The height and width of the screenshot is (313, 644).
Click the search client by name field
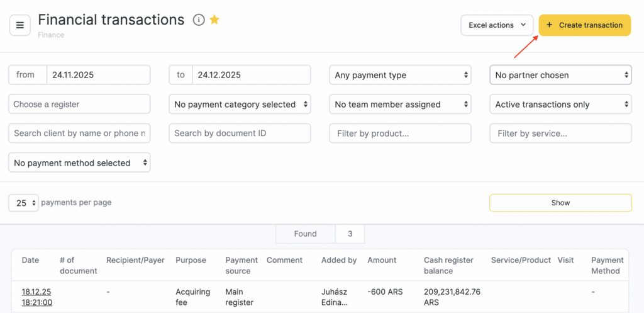pos(79,134)
